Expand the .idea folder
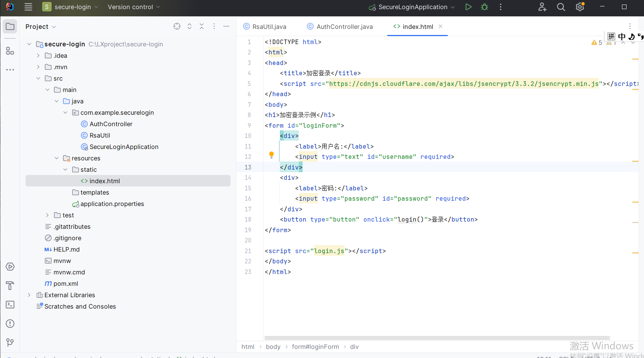644x358 pixels. coord(38,55)
